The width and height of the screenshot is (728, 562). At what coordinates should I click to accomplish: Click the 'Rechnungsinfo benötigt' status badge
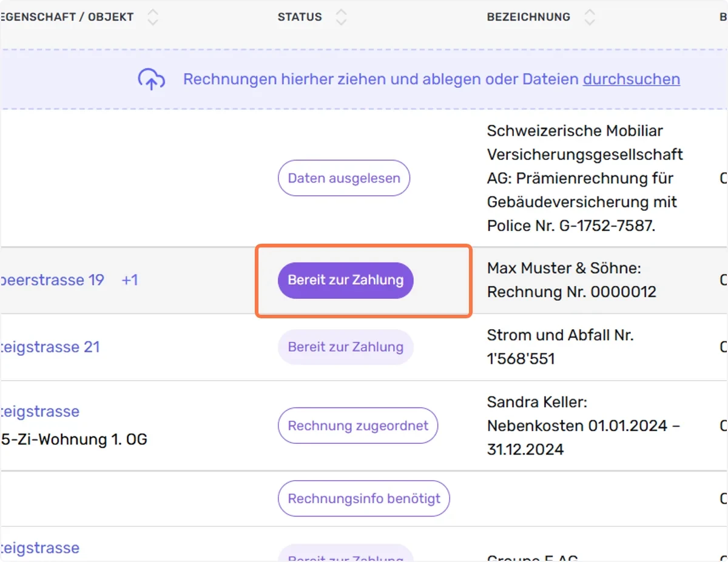(x=364, y=498)
